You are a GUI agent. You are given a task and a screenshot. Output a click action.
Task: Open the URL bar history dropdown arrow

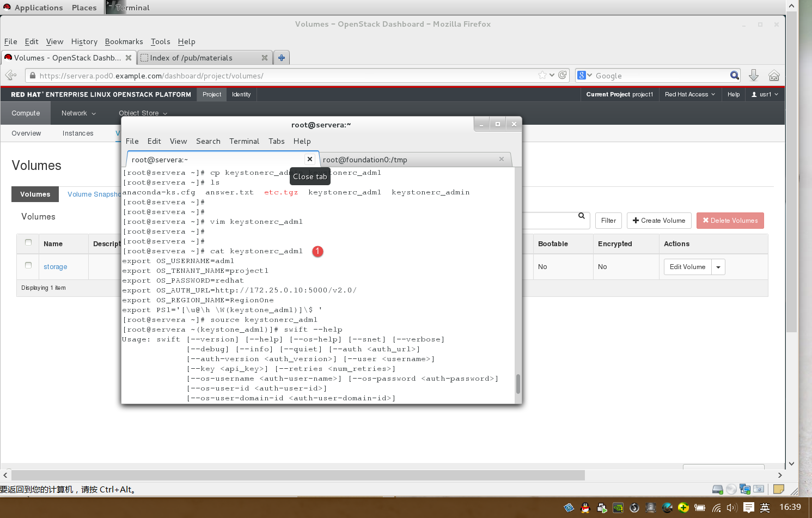tap(552, 75)
